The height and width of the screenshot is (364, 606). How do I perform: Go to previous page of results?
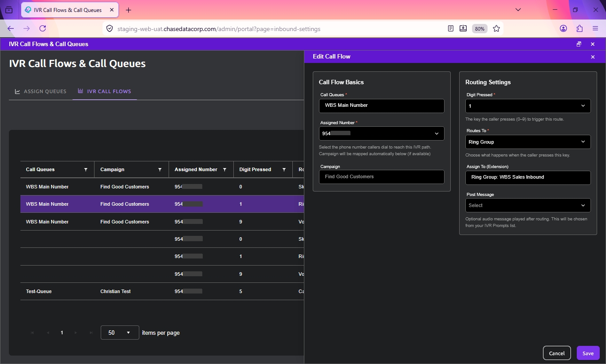pyautogui.click(x=47, y=333)
